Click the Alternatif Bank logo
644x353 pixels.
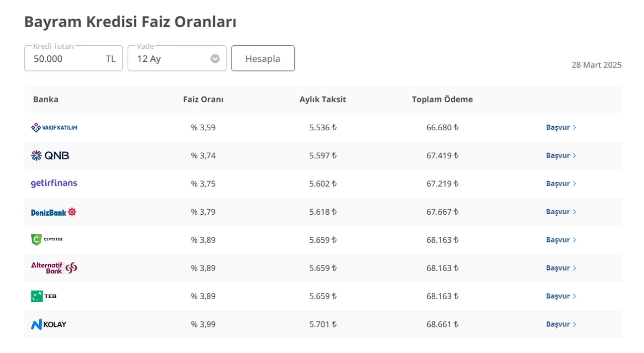54,268
